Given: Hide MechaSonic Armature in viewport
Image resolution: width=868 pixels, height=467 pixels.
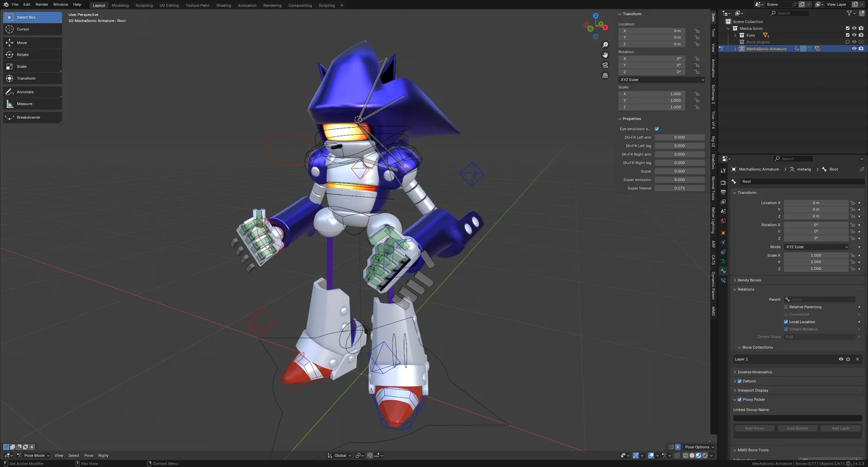Looking at the screenshot, I should coord(854,49).
